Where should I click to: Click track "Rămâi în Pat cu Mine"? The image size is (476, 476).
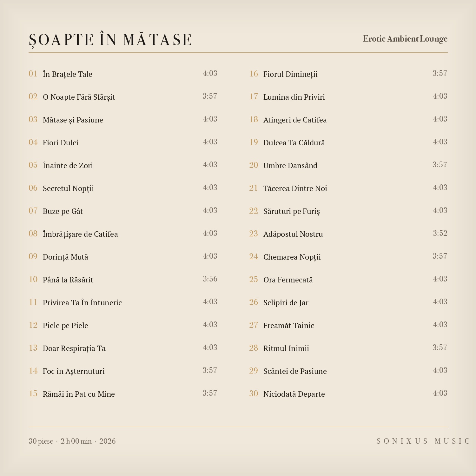(79, 394)
